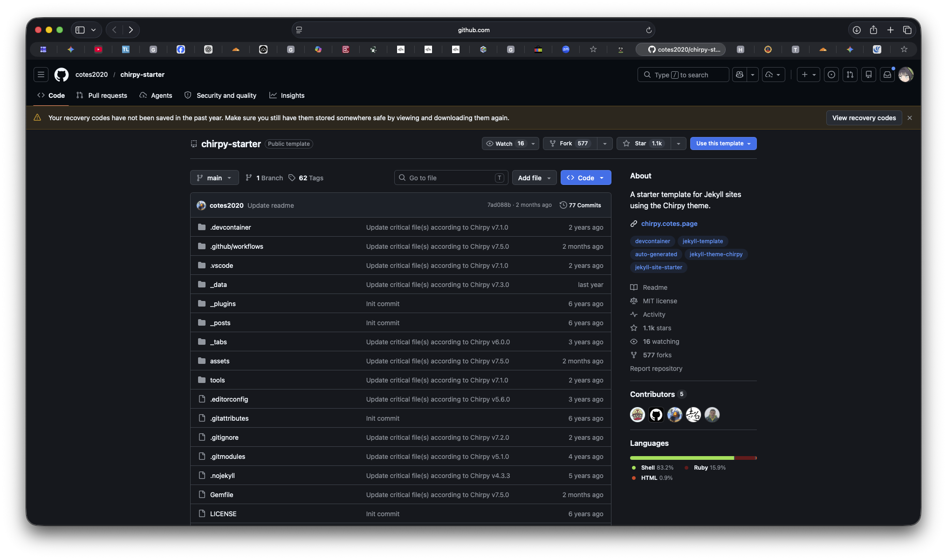
Task: Open the Activity link in About
Action: point(654,314)
